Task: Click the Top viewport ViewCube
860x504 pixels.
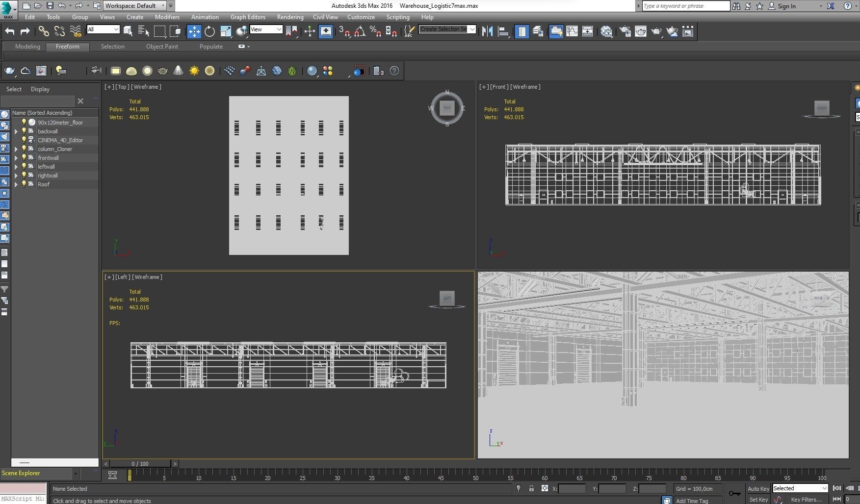Action: point(447,108)
